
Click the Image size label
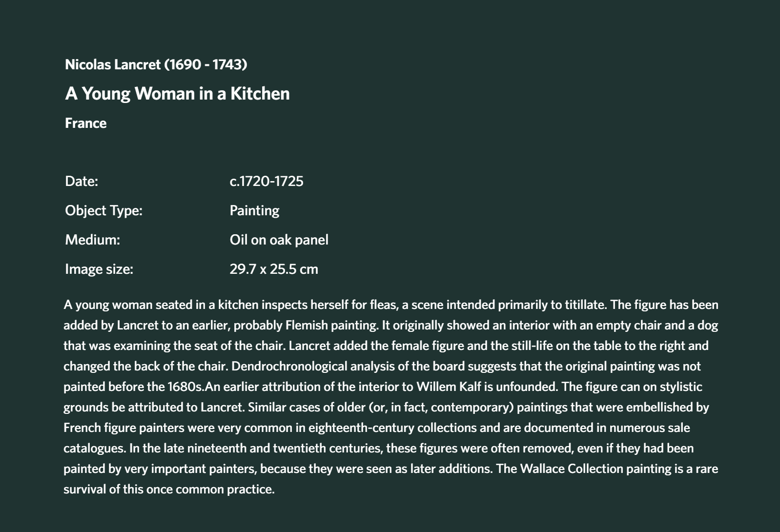coord(99,269)
